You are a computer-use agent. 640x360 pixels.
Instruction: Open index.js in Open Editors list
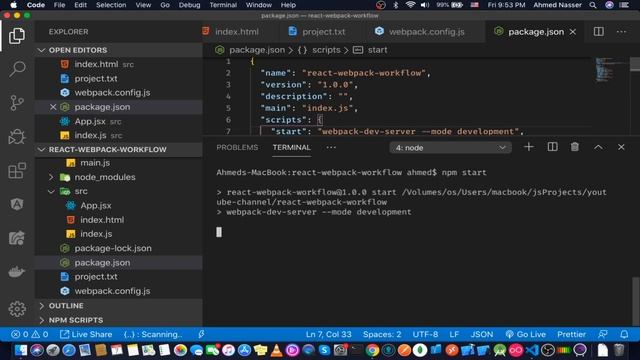coord(90,135)
